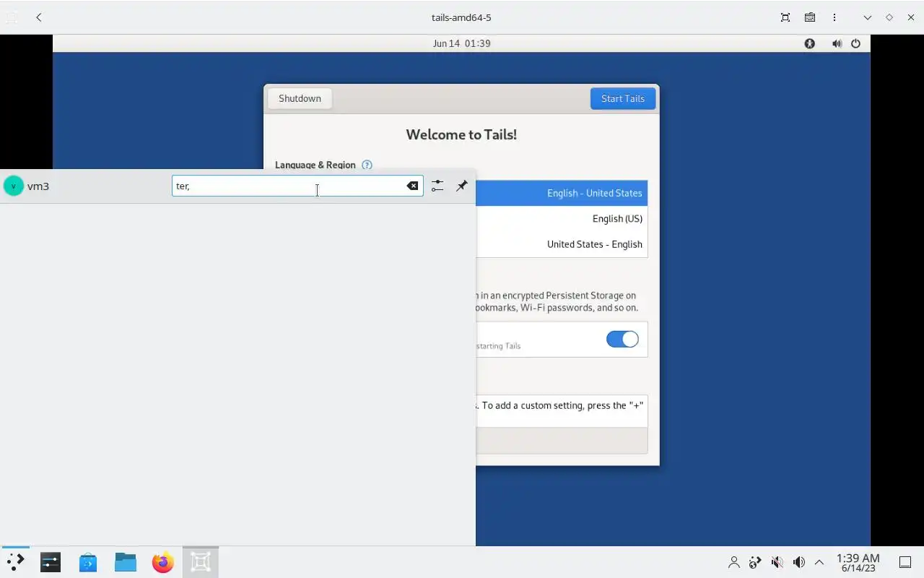Image resolution: width=924 pixels, height=578 pixels.
Task: Open the Tails volume indicator
Action: coord(837,43)
